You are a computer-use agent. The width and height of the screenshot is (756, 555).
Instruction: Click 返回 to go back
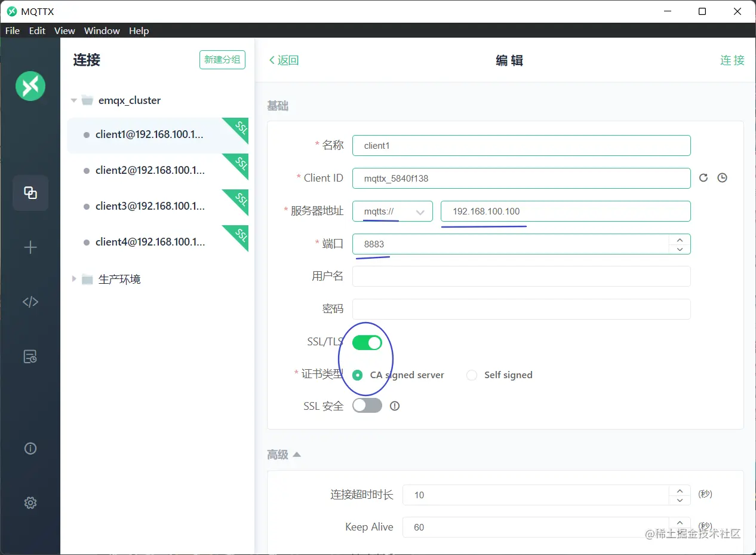click(284, 60)
